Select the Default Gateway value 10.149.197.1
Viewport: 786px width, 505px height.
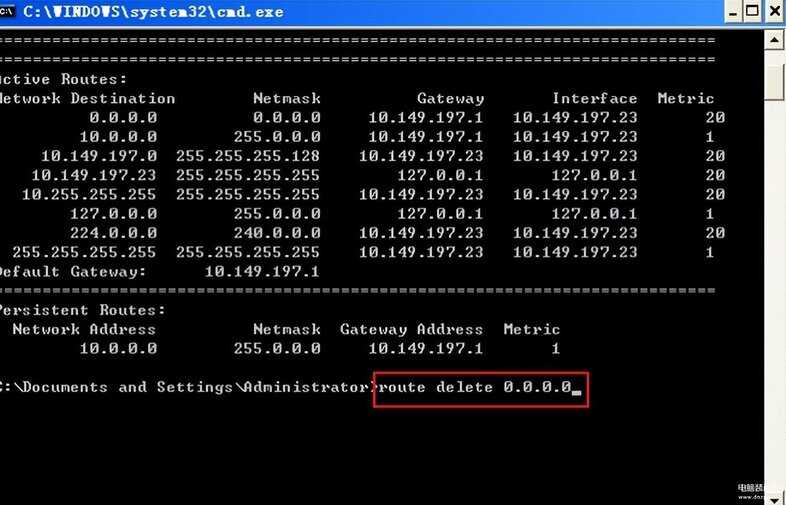pos(262,271)
